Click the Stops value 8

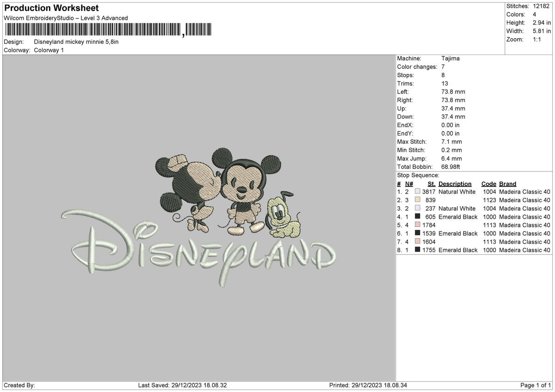coord(443,75)
